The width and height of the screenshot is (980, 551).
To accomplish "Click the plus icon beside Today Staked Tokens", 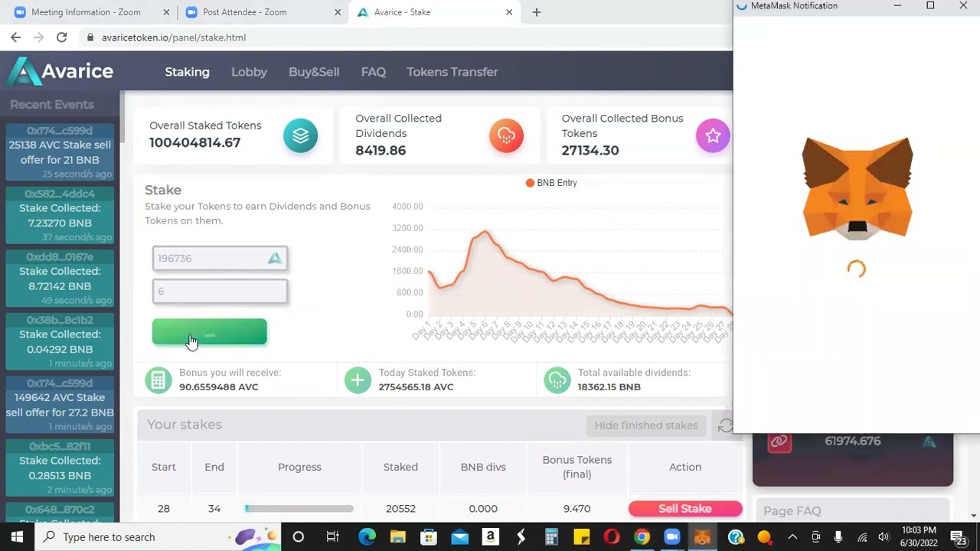I will pyautogui.click(x=358, y=380).
